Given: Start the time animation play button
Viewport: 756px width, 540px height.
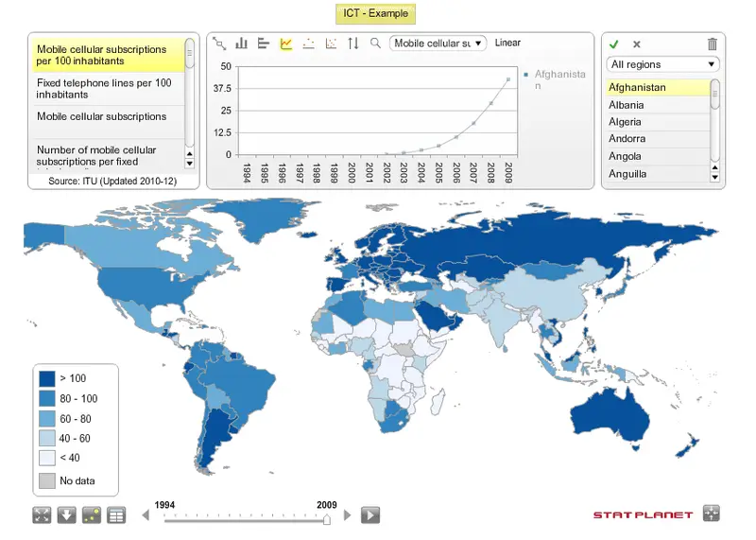Looking at the screenshot, I should point(370,514).
